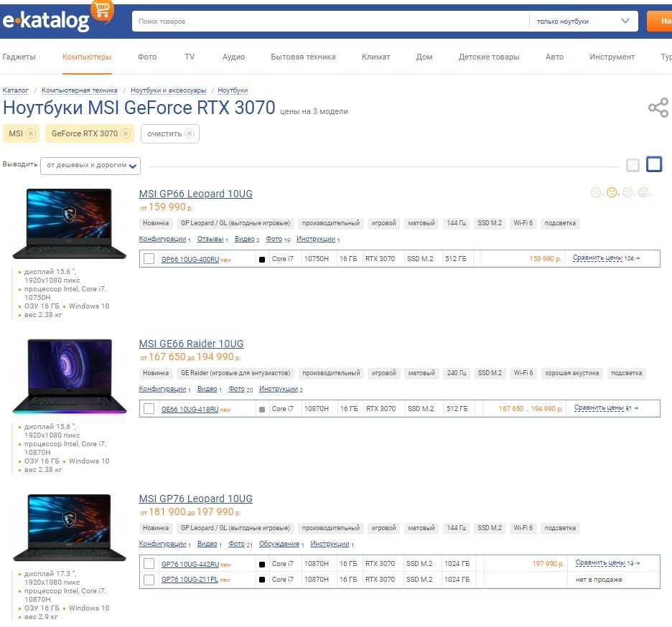Switch to compact list view icon
Viewport: 672px width, 627px height.
click(x=633, y=165)
